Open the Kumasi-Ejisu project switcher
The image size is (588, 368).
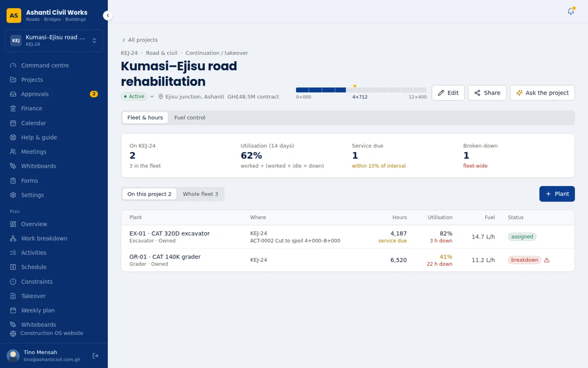(x=54, y=41)
